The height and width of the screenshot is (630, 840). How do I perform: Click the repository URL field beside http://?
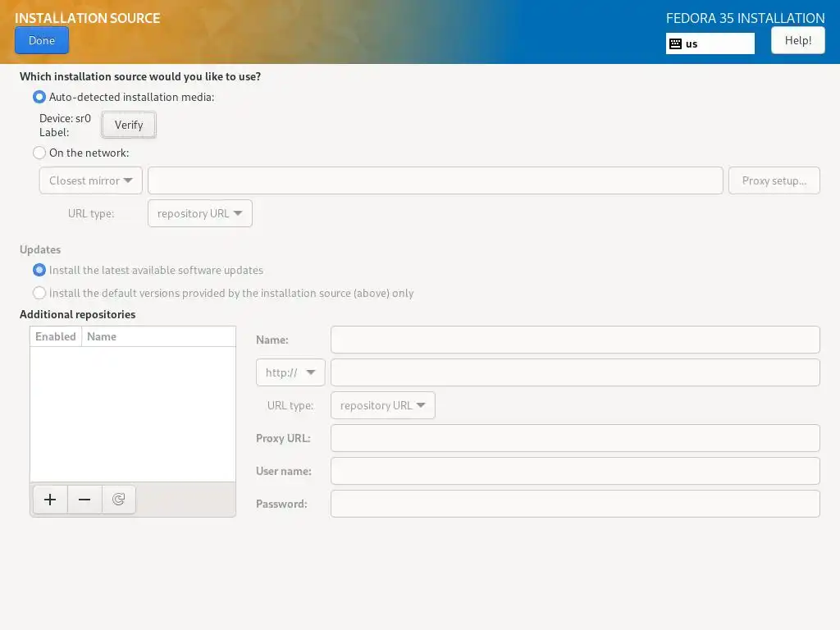click(575, 372)
